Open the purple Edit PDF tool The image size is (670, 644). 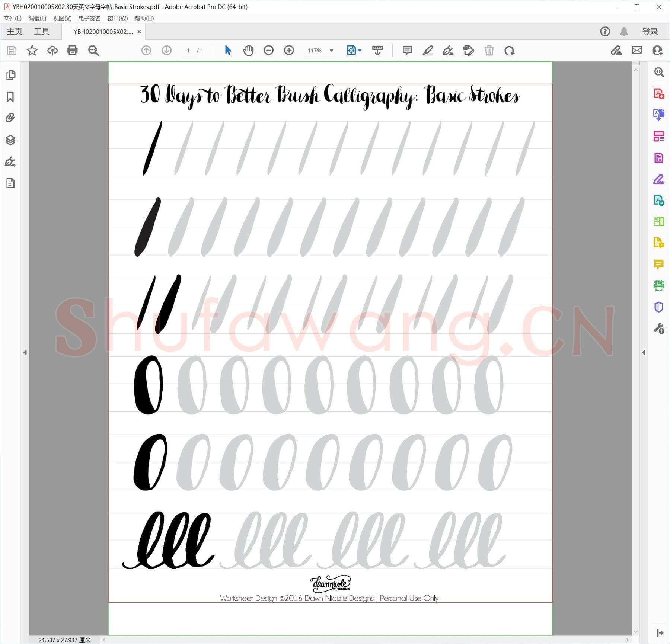click(x=659, y=158)
